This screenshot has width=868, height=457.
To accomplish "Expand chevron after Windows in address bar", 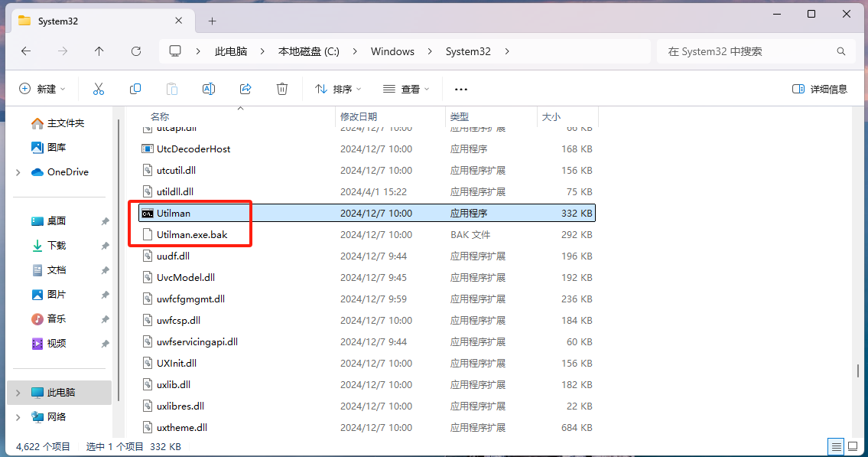I will coord(430,51).
